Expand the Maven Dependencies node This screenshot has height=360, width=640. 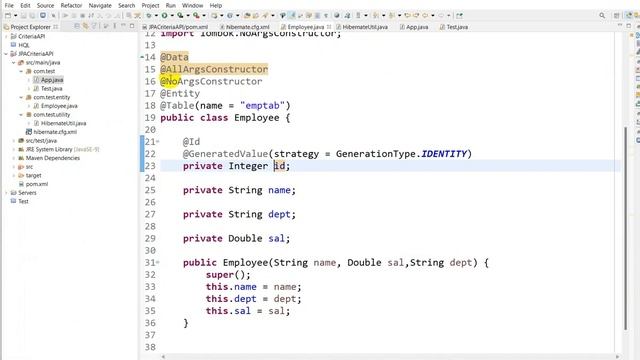[14, 158]
